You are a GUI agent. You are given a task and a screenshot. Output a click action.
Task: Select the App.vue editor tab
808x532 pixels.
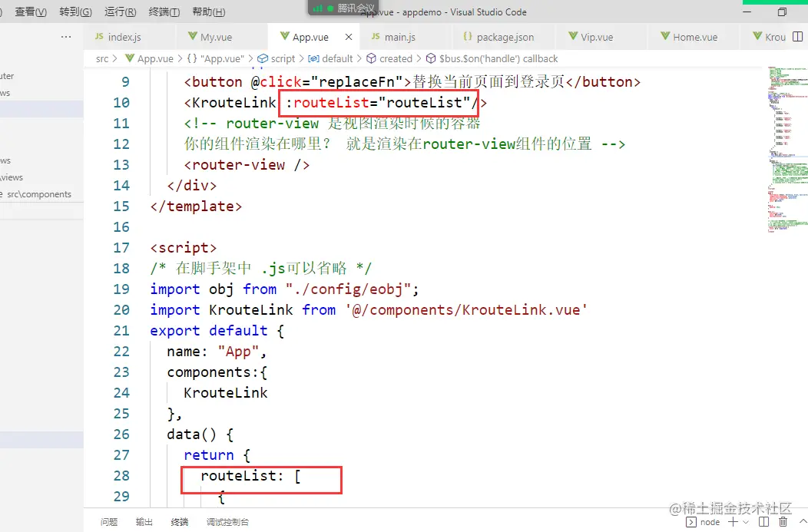[x=310, y=37]
